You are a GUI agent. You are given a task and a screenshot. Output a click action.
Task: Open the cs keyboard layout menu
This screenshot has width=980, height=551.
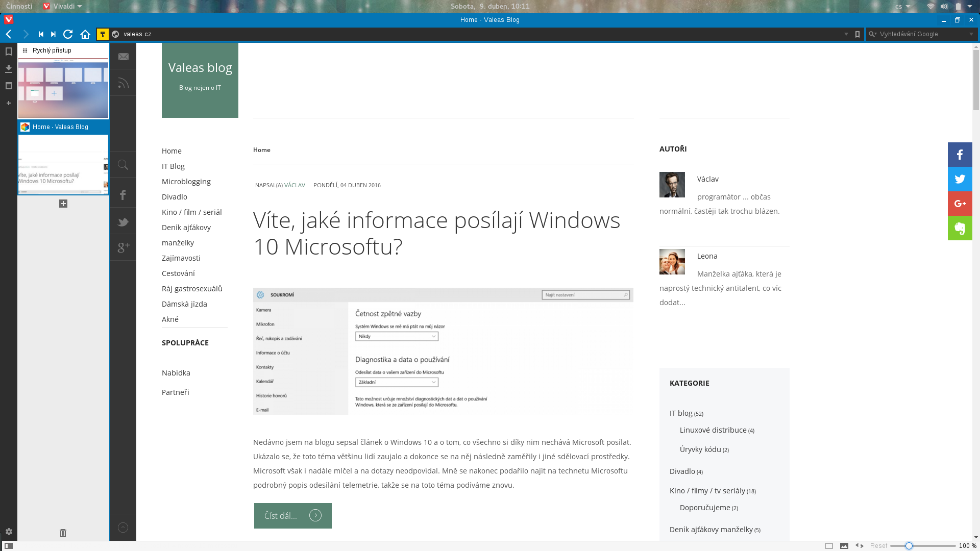(x=902, y=6)
